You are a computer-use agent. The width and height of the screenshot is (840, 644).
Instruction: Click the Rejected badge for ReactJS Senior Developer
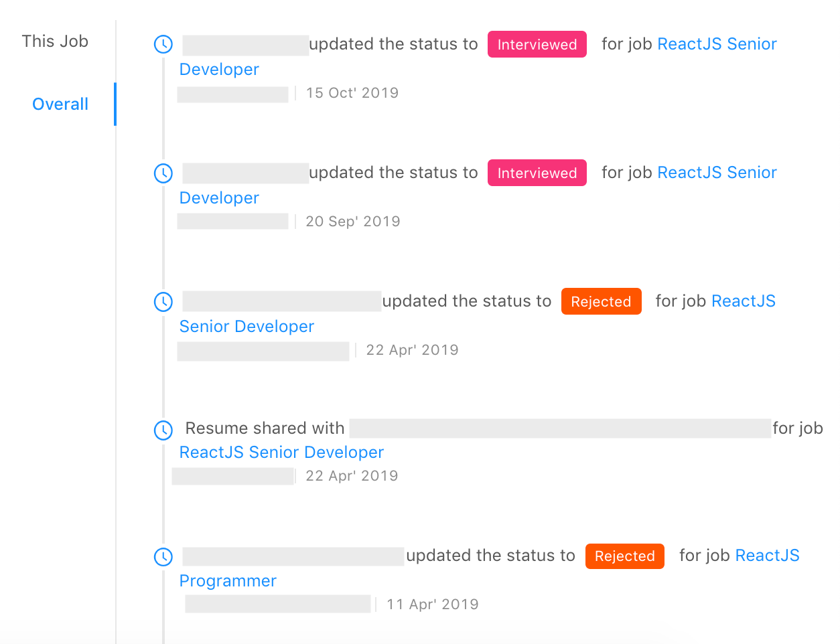[x=601, y=301]
